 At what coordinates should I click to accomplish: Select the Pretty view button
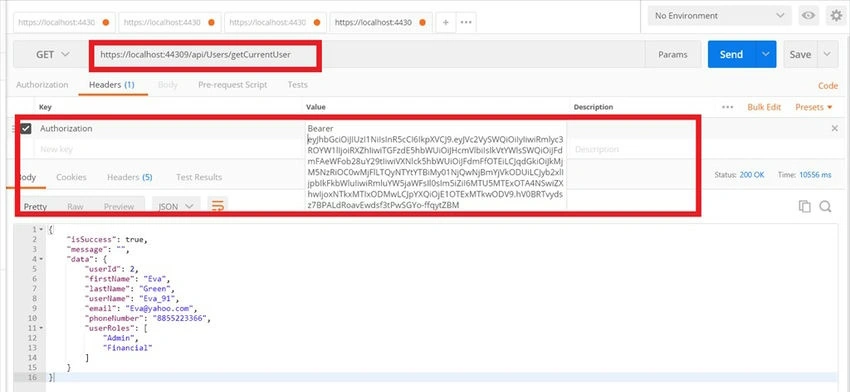[x=35, y=207]
